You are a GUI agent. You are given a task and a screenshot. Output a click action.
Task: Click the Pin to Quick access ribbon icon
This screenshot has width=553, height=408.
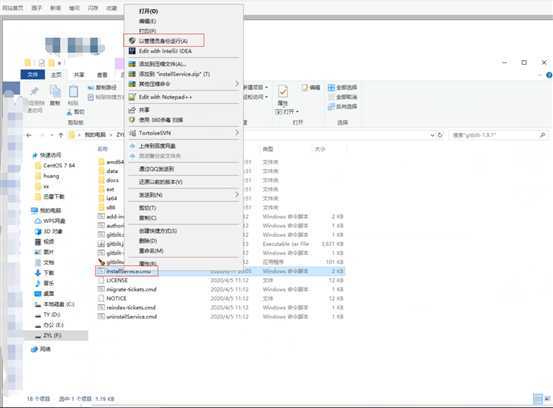(34, 92)
